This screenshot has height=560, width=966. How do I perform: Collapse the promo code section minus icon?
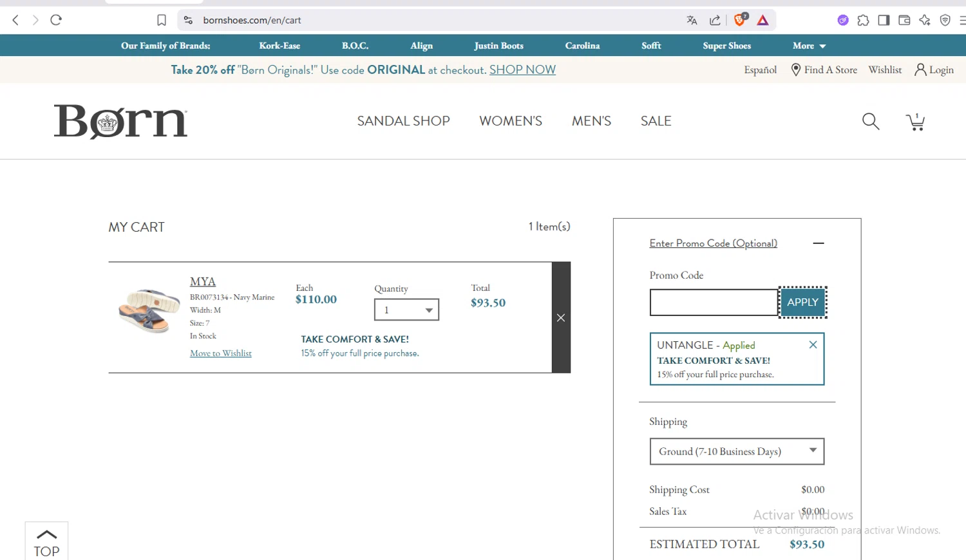tap(819, 243)
